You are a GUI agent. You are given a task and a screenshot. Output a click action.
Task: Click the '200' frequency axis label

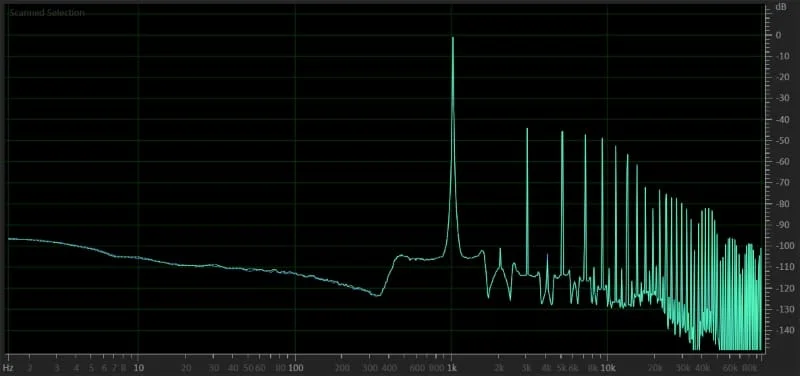tap(342, 367)
